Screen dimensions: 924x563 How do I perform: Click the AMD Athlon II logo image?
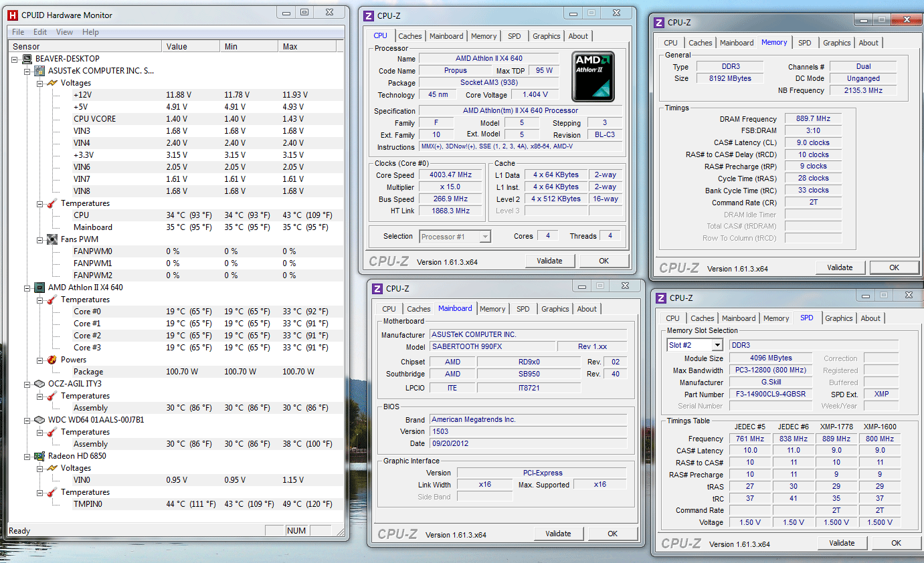click(x=594, y=77)
